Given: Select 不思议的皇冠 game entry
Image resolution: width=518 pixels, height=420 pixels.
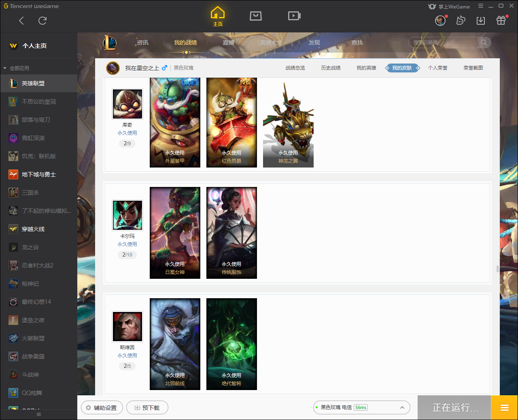Looking at the screenshot, I should [38, 102].
